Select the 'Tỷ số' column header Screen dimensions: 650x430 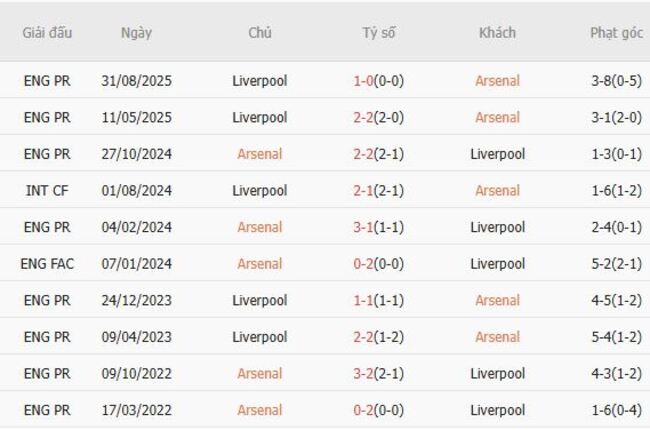coord(378,33)
